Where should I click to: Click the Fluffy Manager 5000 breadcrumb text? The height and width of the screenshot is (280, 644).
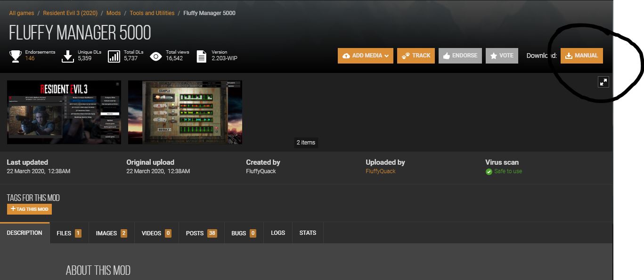click(210, 13)
